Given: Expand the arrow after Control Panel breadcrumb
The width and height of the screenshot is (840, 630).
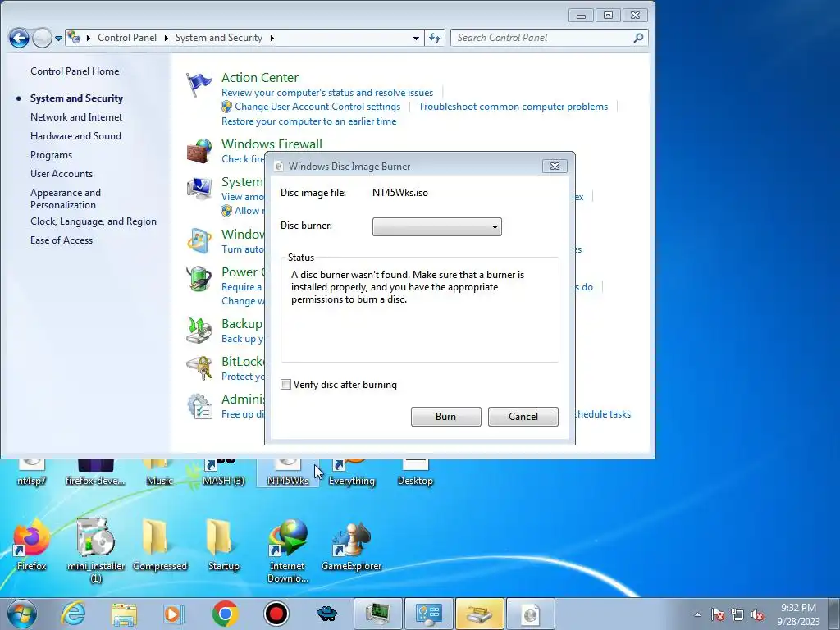Looking at the screenshot, I should 166,38.
